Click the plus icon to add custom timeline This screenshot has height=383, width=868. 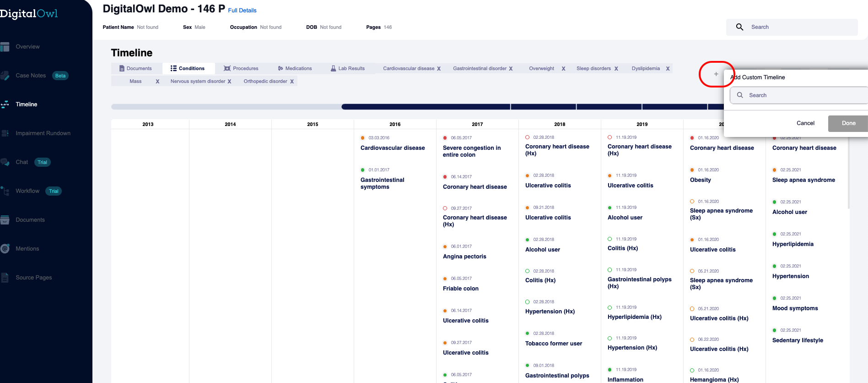(716, 74)
